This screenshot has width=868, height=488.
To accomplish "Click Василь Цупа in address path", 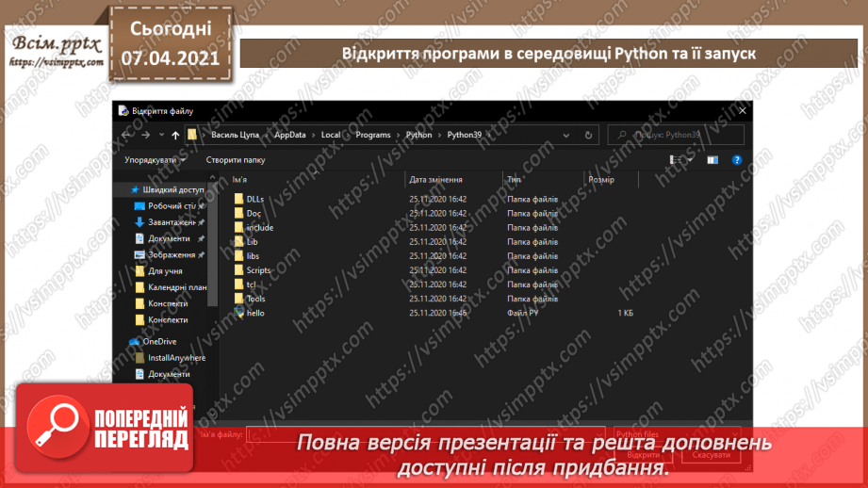I will tap(235, 135).
